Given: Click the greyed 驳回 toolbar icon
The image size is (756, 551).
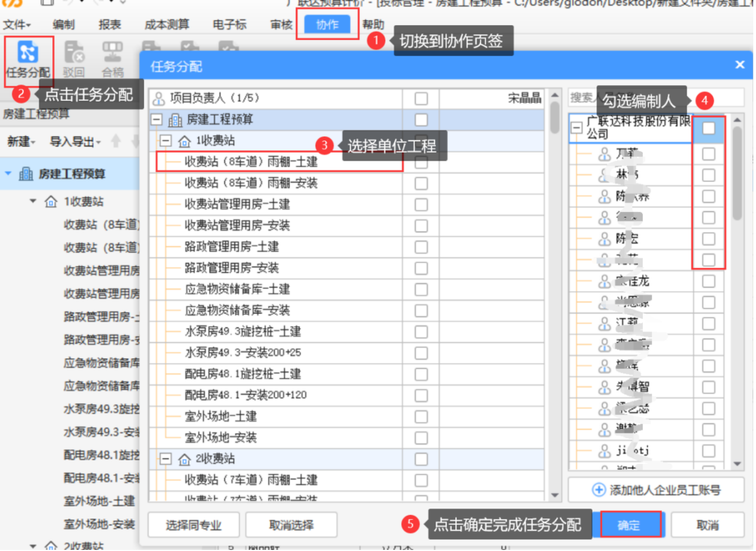Looking at the screenshot, I should click(x=74, y=53).
